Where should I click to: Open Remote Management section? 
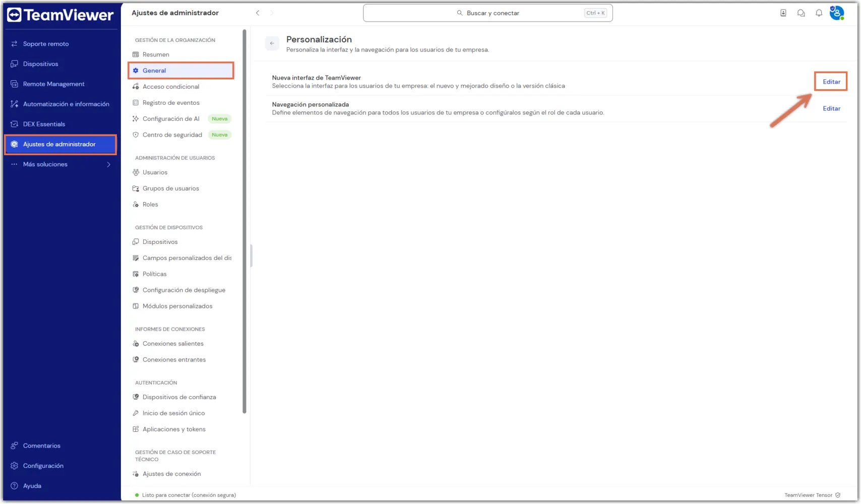point(60,84)
